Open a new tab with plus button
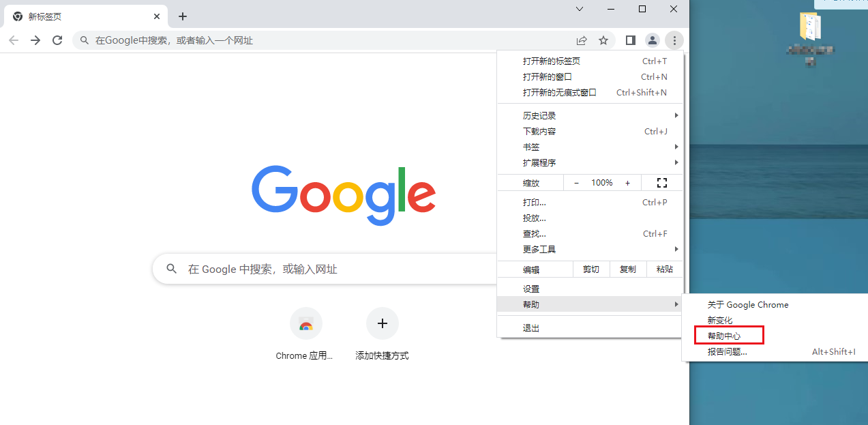The image size is (868, 425). 183,16
